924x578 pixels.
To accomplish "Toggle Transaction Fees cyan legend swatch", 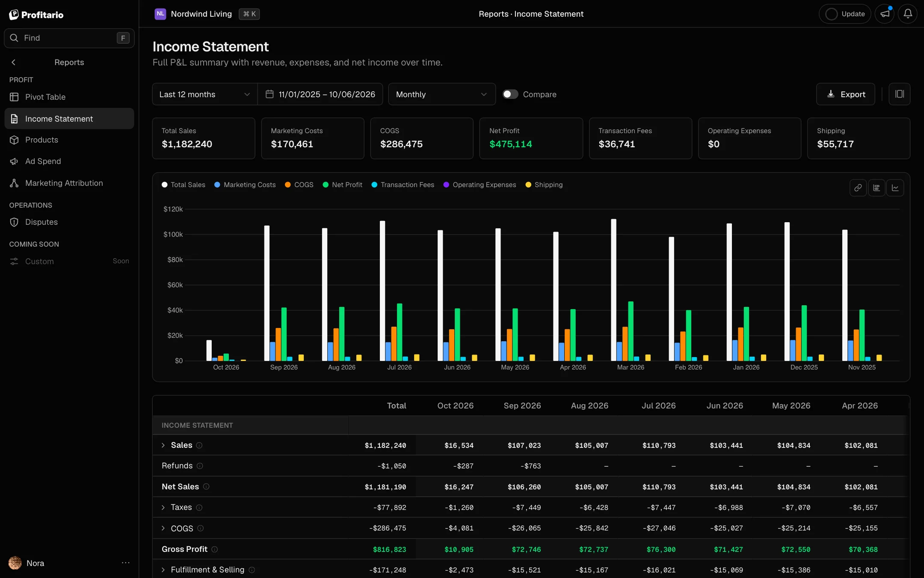I will 374,185.
